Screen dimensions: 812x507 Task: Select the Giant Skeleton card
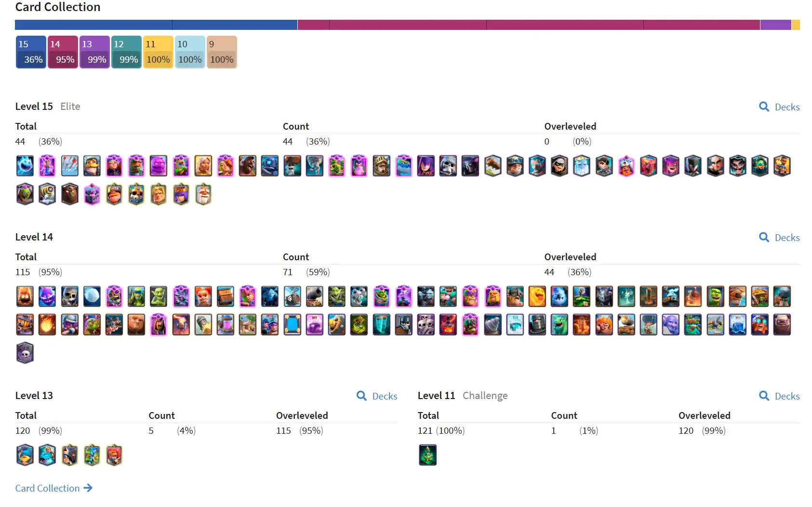click(448, 166)
